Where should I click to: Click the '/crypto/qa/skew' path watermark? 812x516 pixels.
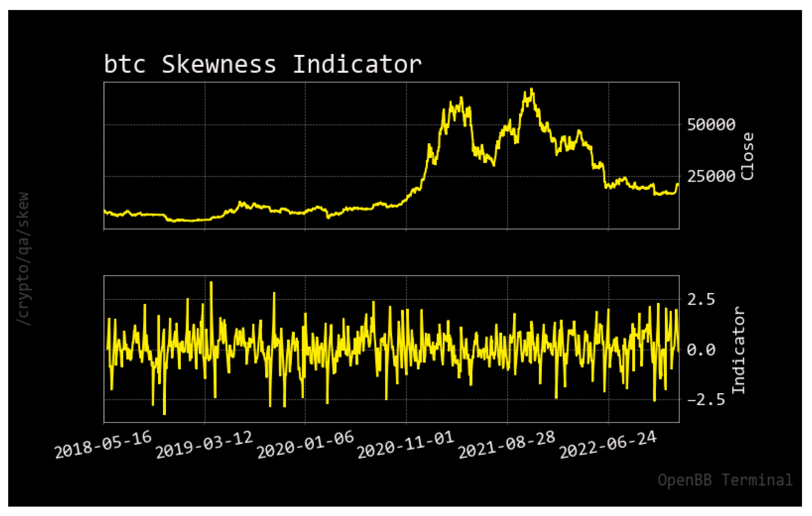click(x=24, y=259)
